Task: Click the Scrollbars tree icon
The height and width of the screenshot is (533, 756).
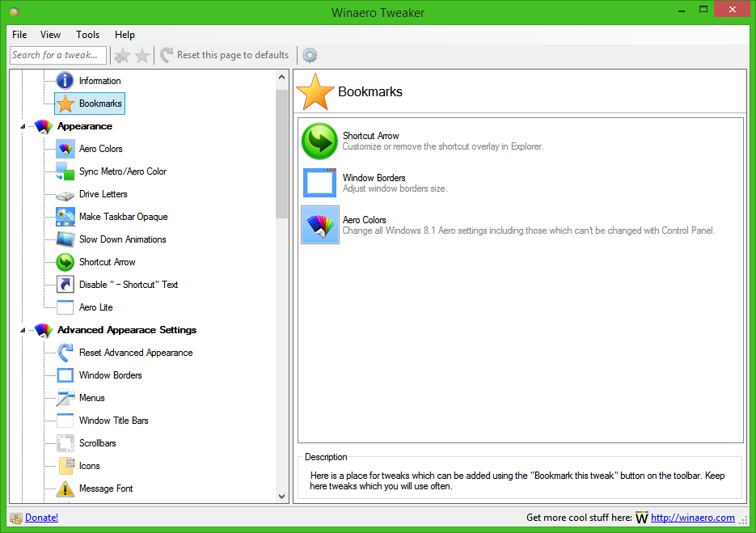Action: (65, 443)
